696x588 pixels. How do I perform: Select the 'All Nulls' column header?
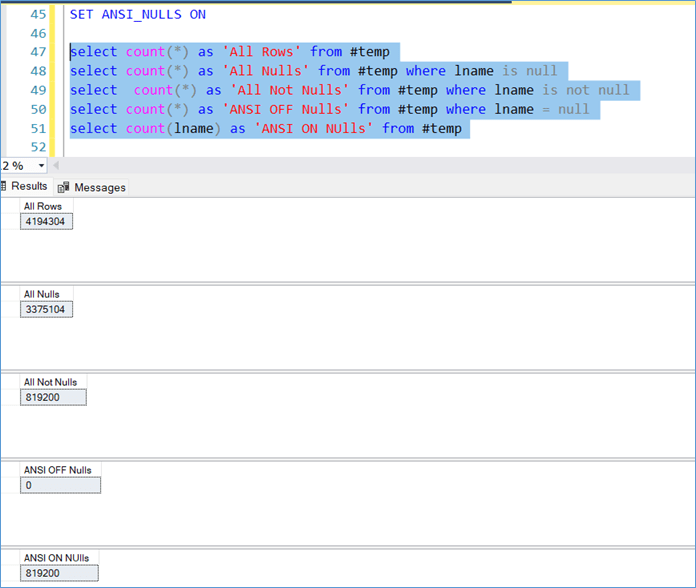tap(46, 294)
